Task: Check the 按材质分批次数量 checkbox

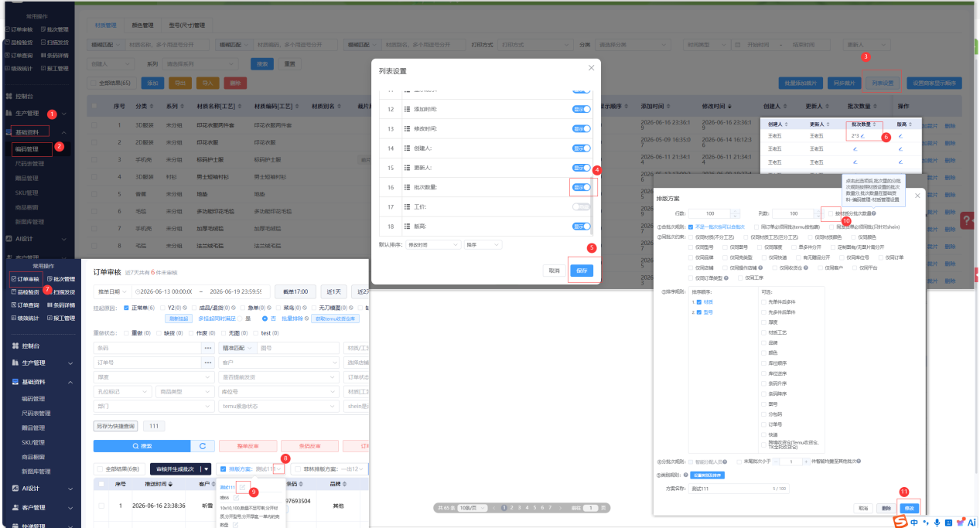Action: tap(830, 213)
